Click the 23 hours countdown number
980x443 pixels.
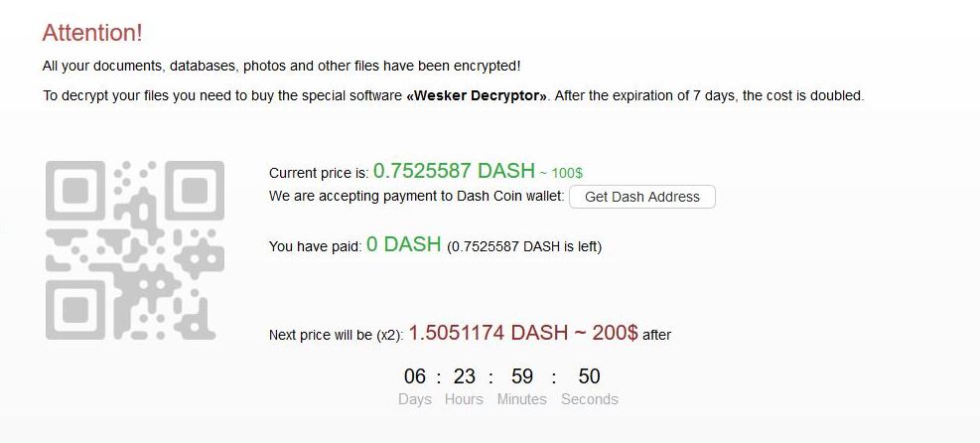click(465, 376)
